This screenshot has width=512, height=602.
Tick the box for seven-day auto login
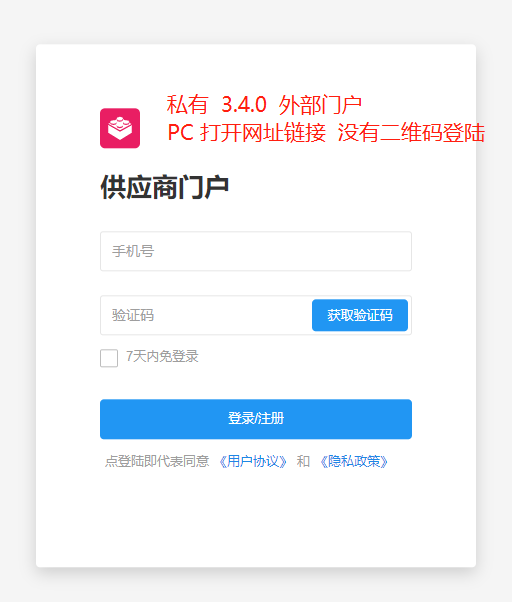point(109,358)
